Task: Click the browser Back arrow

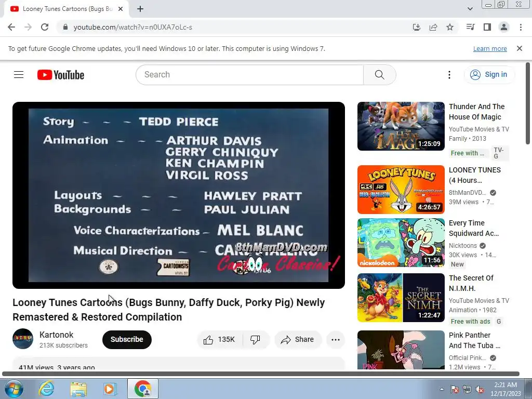Action: 11,27
